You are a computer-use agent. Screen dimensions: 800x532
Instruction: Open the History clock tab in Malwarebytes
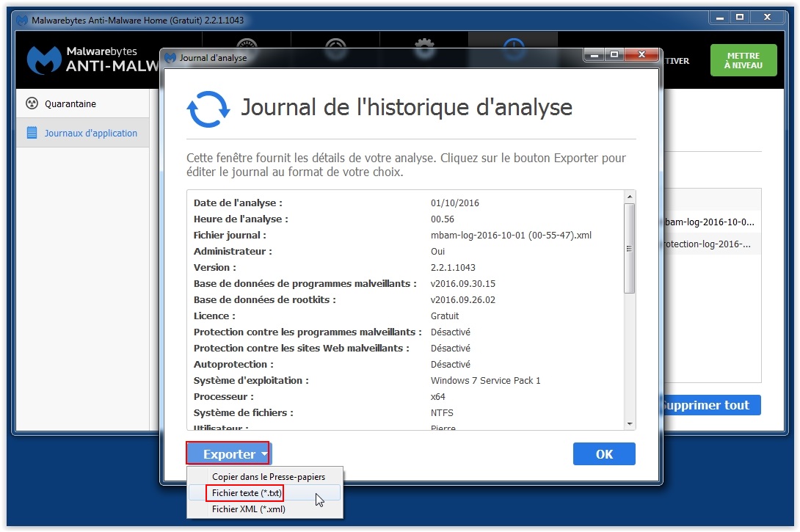[513, 48]
